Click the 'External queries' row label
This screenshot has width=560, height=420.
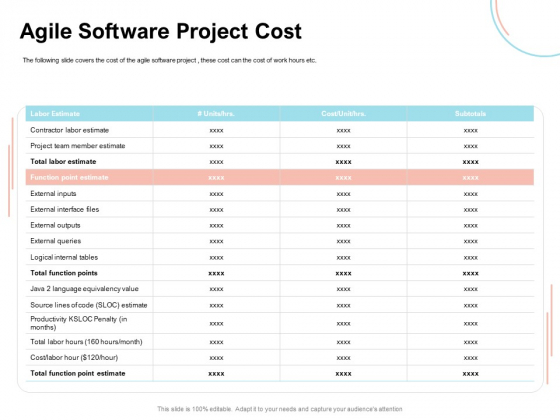(x=56, y=241)
